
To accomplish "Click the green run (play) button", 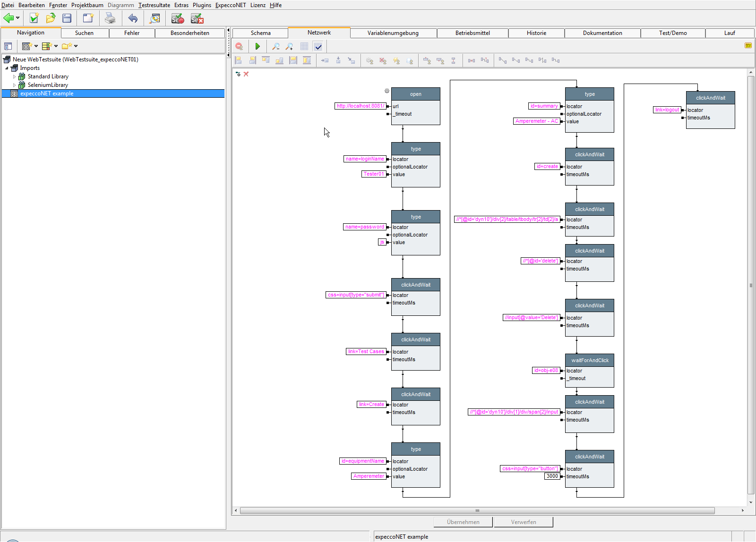I will pyautogui.click(x=258, y=46).
